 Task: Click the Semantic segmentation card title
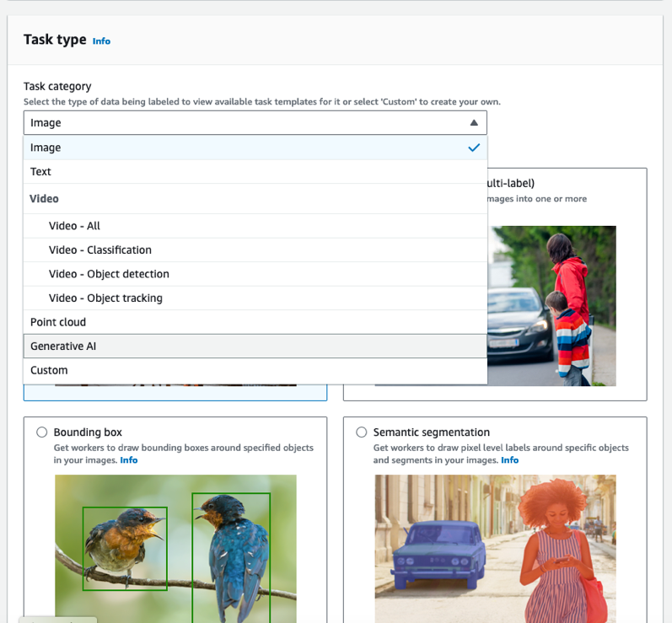click(x=432, y=432)
